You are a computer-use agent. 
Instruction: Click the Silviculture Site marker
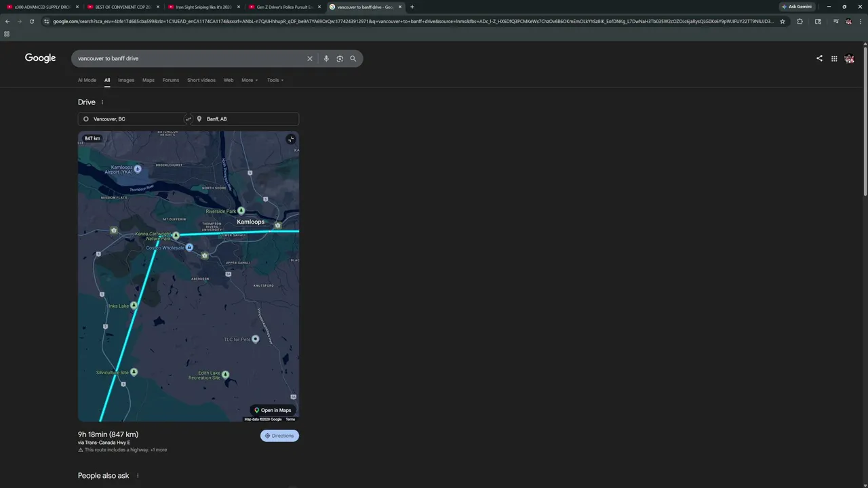click(134, 372)
